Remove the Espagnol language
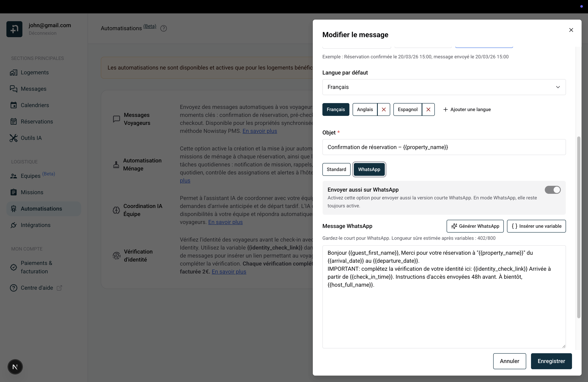The height and width of the screenshot is (382, 588). pos(428,109)
